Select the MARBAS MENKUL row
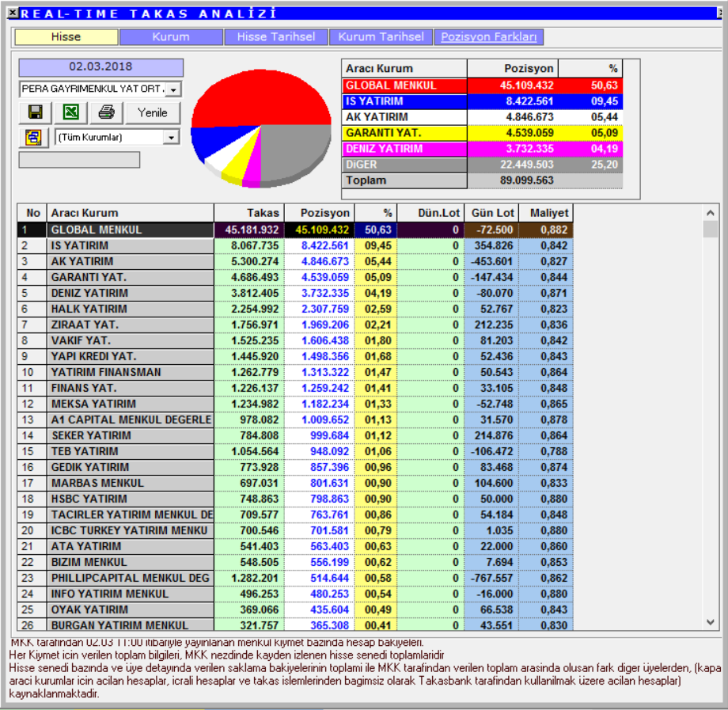The width and height of the screenshot is (728, 710). coord(295,483)
